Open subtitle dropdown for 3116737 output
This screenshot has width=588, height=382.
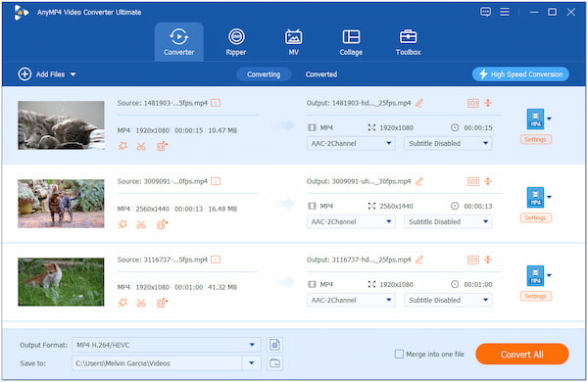click(x=448, y=300)
